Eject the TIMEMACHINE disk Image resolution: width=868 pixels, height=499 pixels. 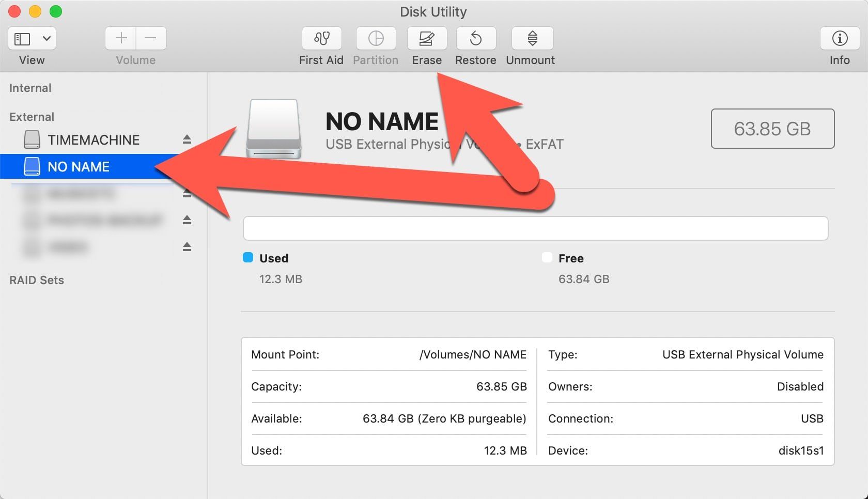click(187, 139)
